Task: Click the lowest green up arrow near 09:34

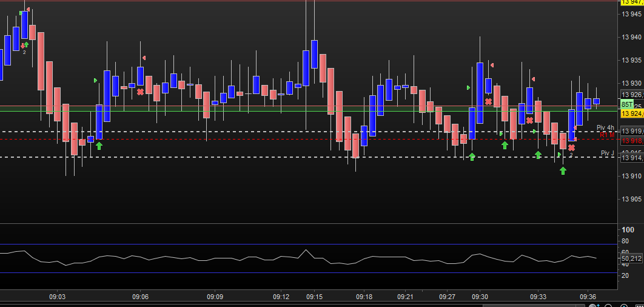Action: (x=563, y=170)
